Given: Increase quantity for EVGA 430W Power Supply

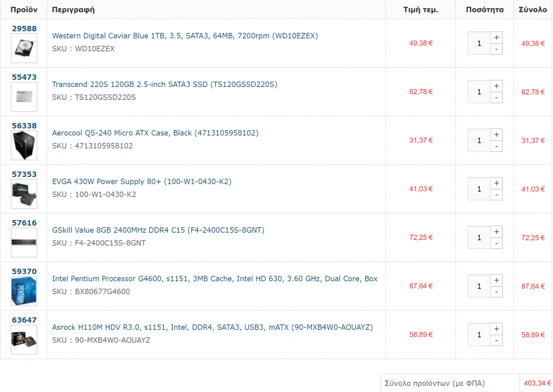Looking at the screenshot, I should click(496, 183).
